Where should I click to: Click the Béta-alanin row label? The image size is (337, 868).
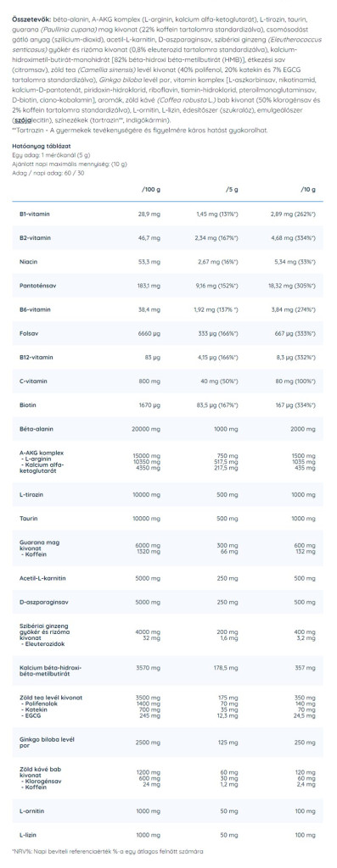(33, 429)
